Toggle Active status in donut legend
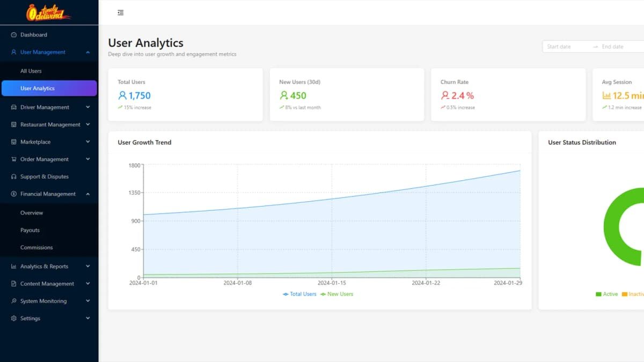644x362 pixels. click(607, 294)
